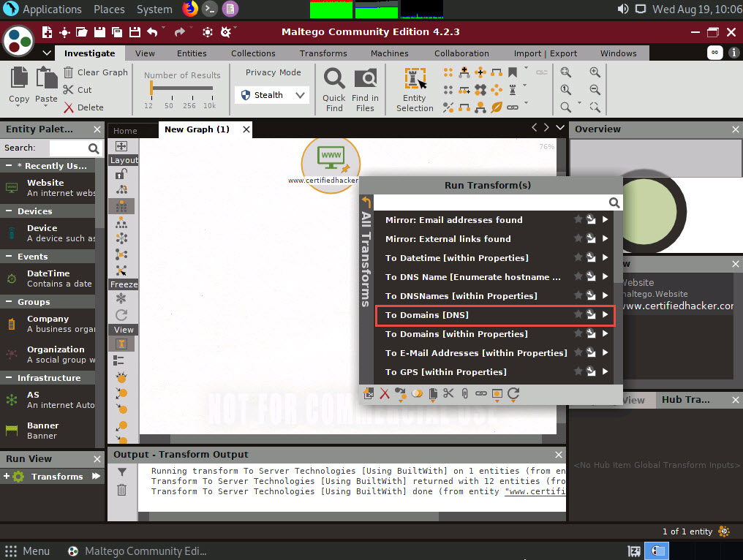Click Clear Graph button
This screenshot has width=743, height=560.
tap(96, 72)
